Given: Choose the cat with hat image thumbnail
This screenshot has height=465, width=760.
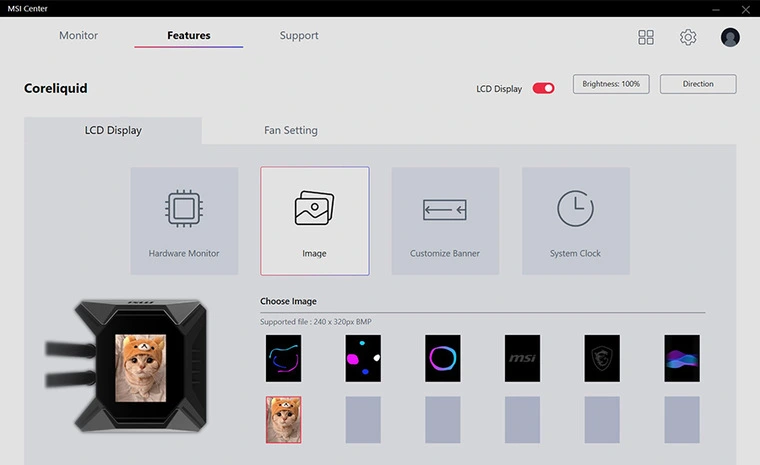Looking at the screenshot, I should [x=283, y=419].
